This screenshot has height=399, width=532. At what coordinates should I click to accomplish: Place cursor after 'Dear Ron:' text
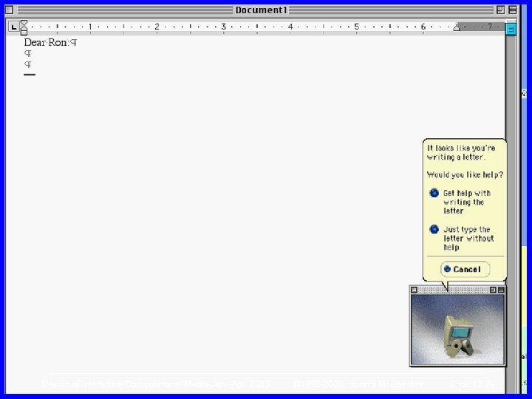click(x=70, y=43)
